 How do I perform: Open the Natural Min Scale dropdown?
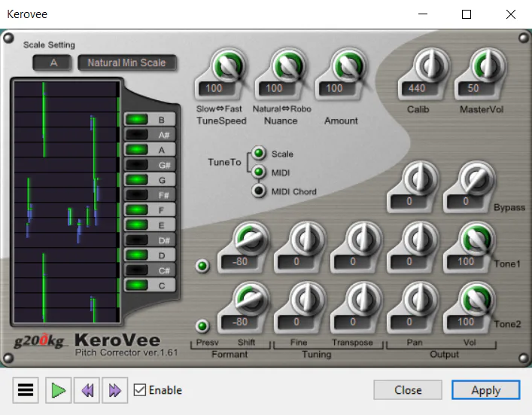pyautogui.click(x=127, y=63)
